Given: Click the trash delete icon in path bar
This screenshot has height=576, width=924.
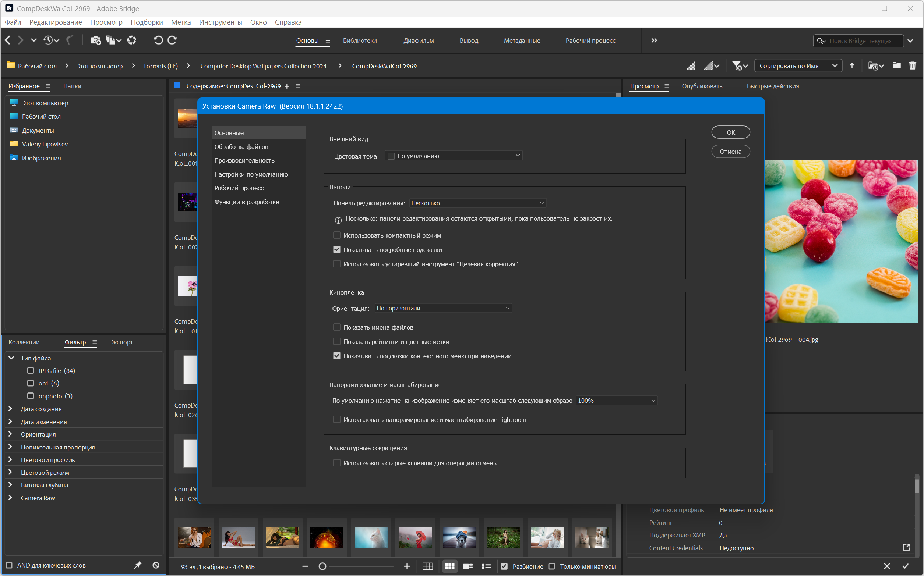Looking at the screenshot, I should (912, 65).
